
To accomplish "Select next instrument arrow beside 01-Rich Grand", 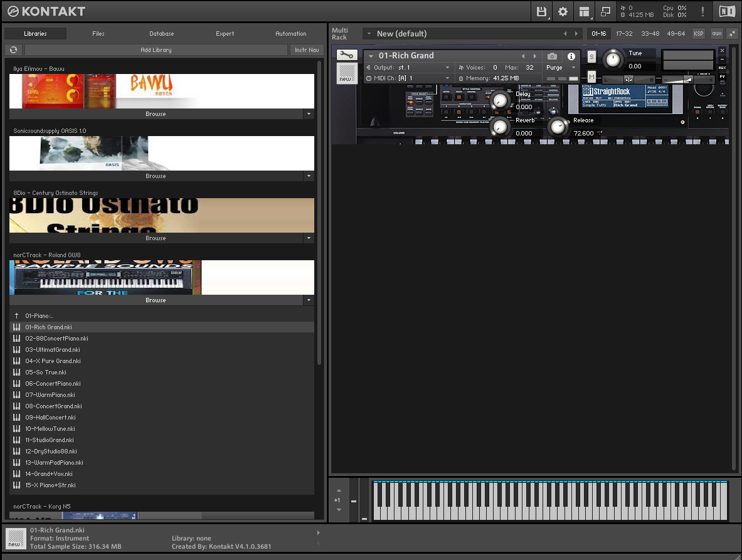I will tap(535, 56).
